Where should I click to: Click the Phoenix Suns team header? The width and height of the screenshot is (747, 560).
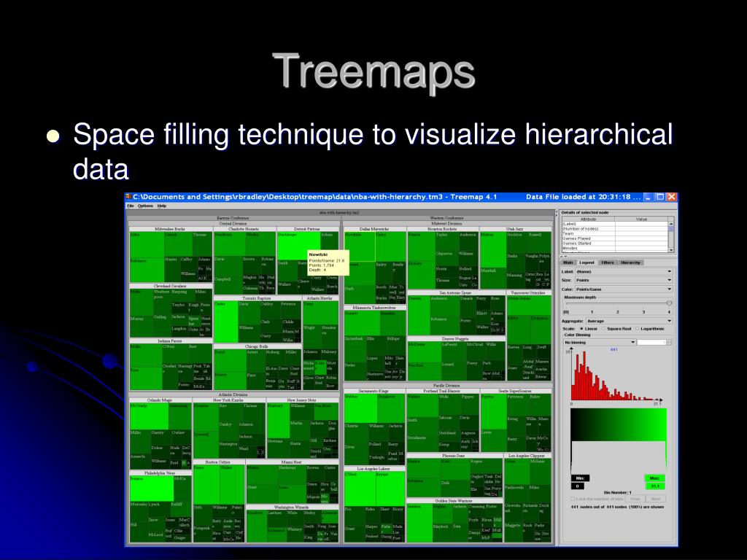pos(454,456)
